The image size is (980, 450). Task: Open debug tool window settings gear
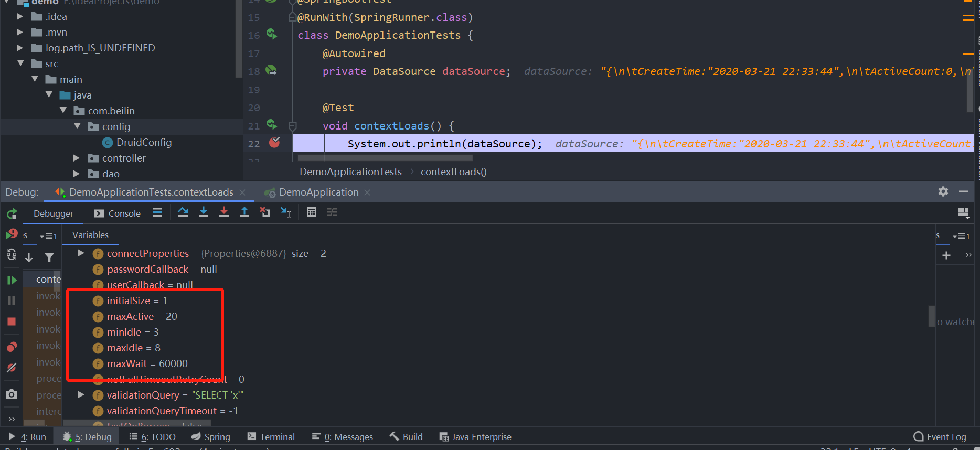click(943, 192)
